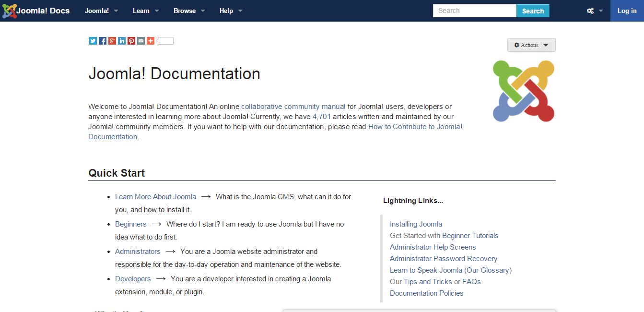Open Administrator Password Recovery page

443,258
